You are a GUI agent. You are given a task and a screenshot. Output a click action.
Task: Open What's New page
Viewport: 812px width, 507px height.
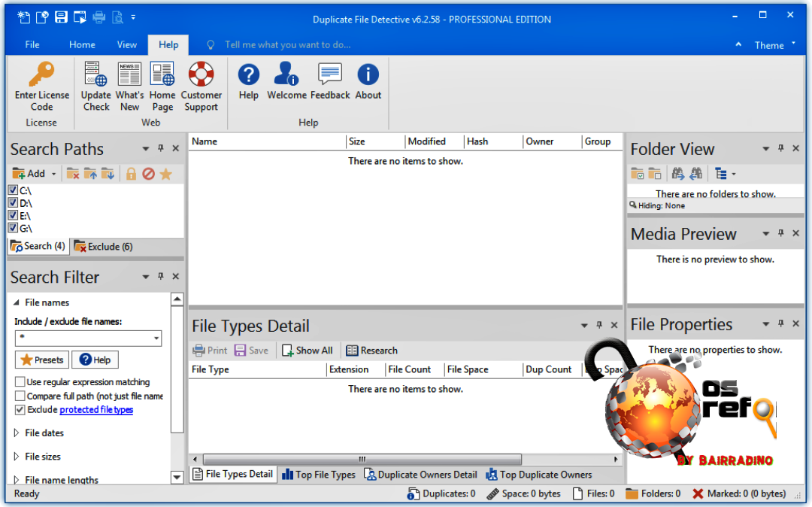click(x=129, y=86)
